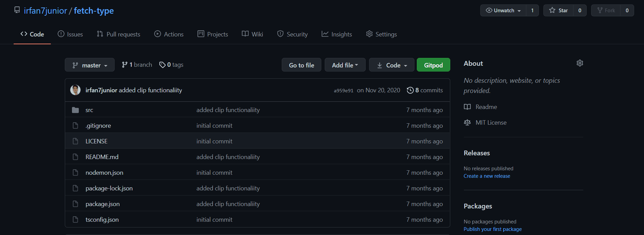Image resolution: width=644 pixels, height=235 pixels.
Task: View the forks count of 0
Action: pyautogui.click(x=627, y=11)
